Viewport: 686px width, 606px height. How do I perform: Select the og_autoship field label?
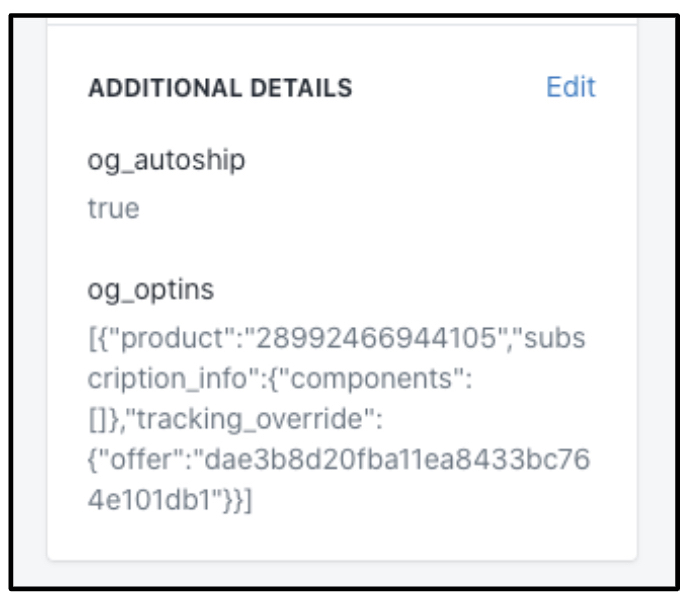pyautogui.click(x=166, y=160)
